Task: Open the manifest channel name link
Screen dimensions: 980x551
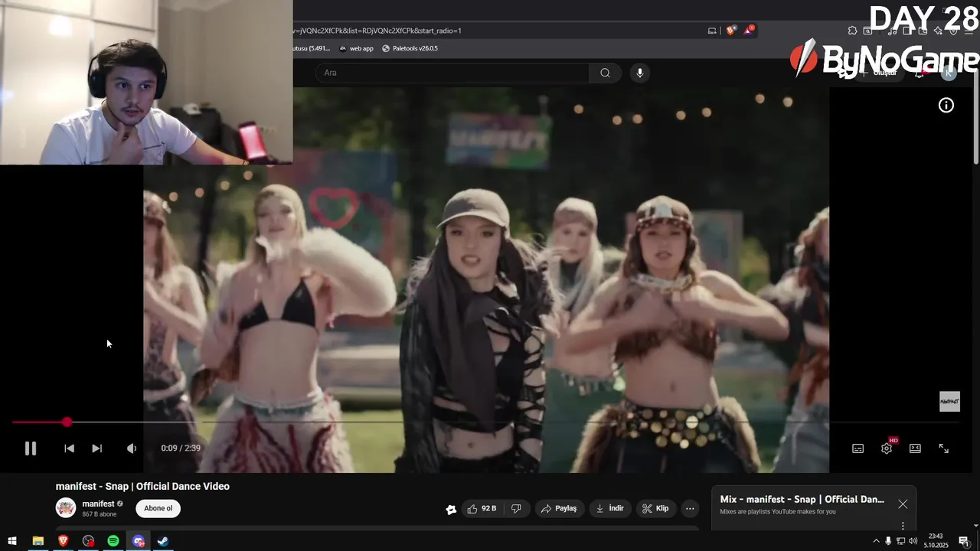Action: click(x=98, y=504)
